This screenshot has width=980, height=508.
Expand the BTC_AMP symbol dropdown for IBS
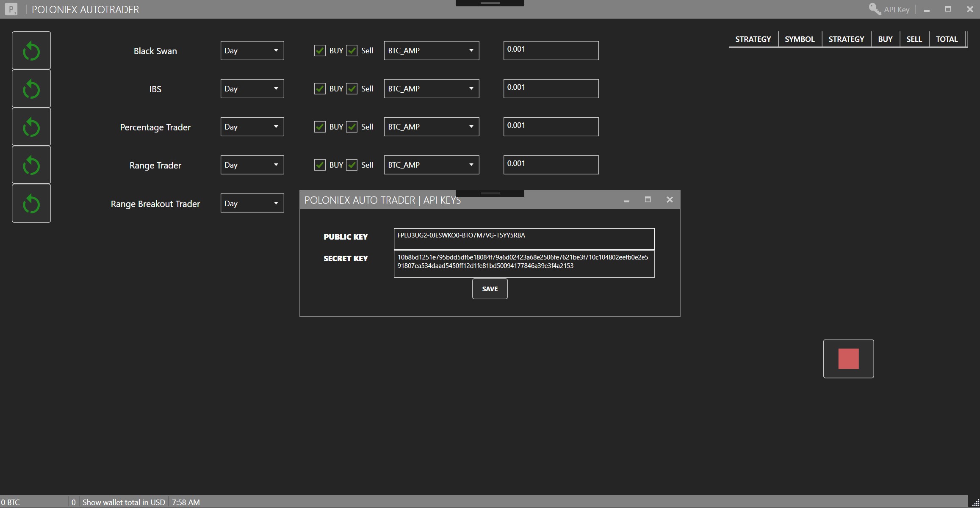tap(432, 88)
